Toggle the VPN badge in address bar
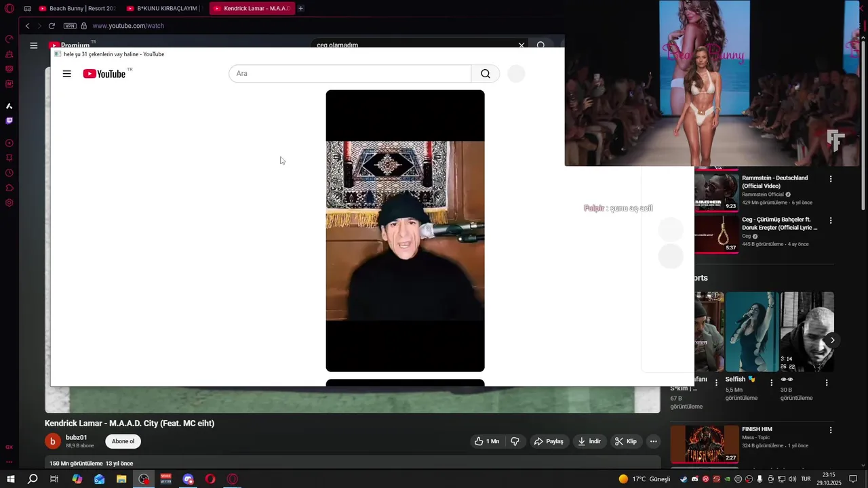This screenshot has width=868, height=488. pyautogui.click(x=70, y=26)
